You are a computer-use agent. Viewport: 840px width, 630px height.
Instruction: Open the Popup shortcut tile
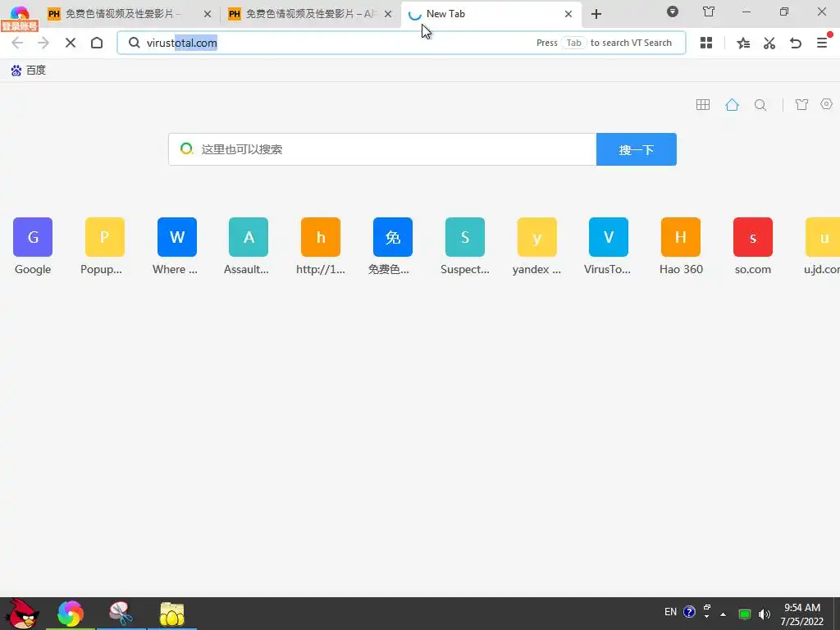(x=104, y=246)
